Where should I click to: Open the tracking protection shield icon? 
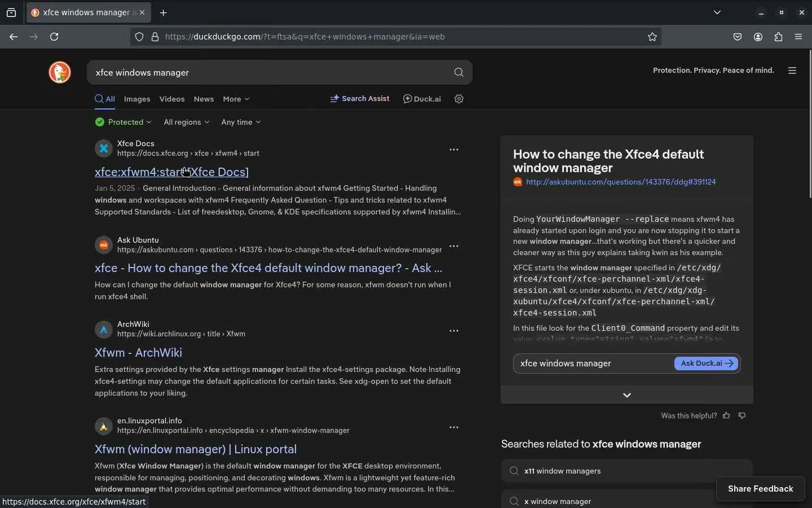139,37
